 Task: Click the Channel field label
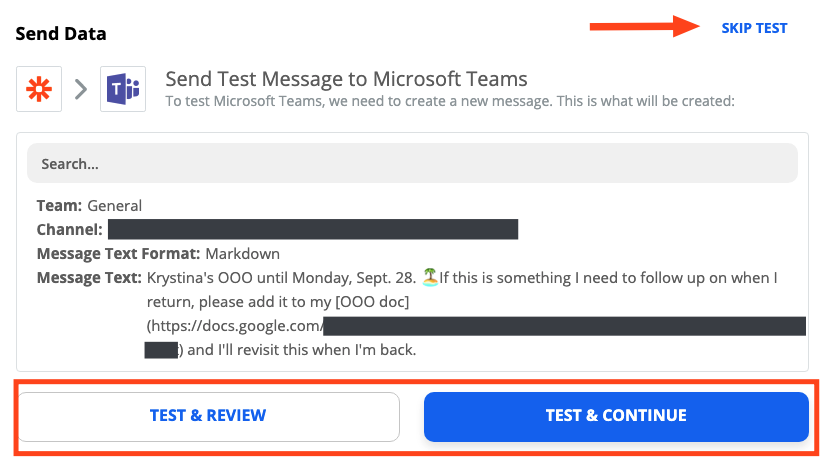69,229
